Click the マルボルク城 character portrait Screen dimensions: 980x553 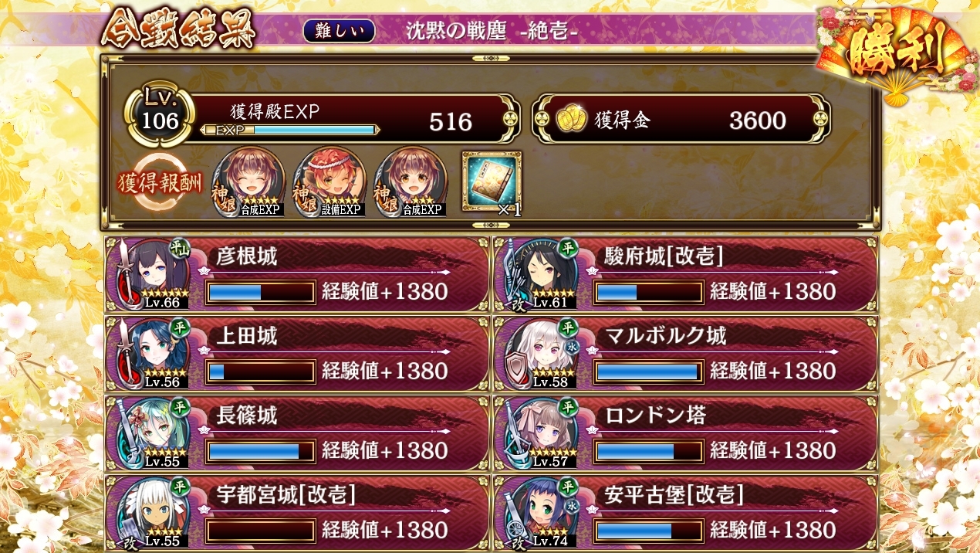point(539,354)
